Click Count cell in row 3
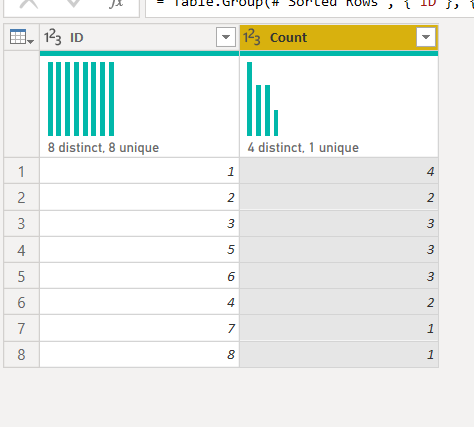The image size is (474, 427). point(339,223)
